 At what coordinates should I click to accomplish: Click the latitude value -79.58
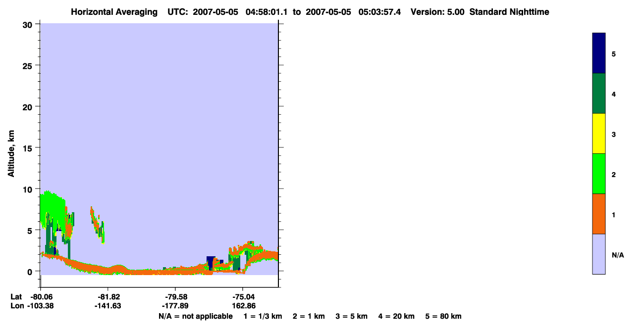[x=175, y=297]
